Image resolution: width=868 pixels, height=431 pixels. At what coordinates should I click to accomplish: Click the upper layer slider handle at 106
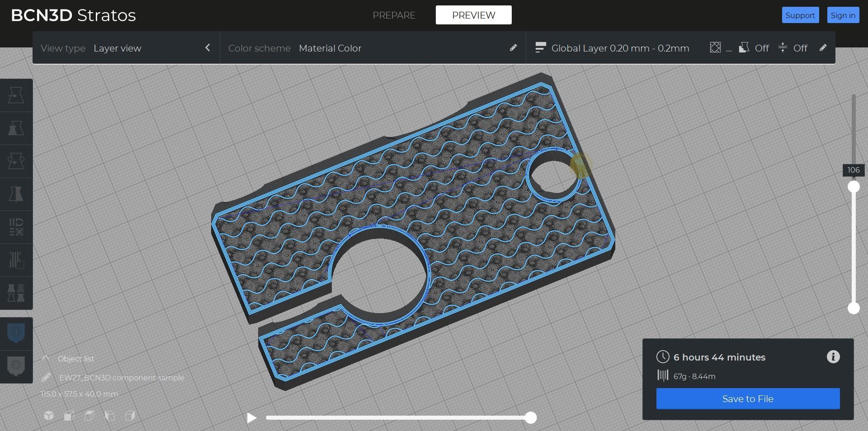pos(854,187)
